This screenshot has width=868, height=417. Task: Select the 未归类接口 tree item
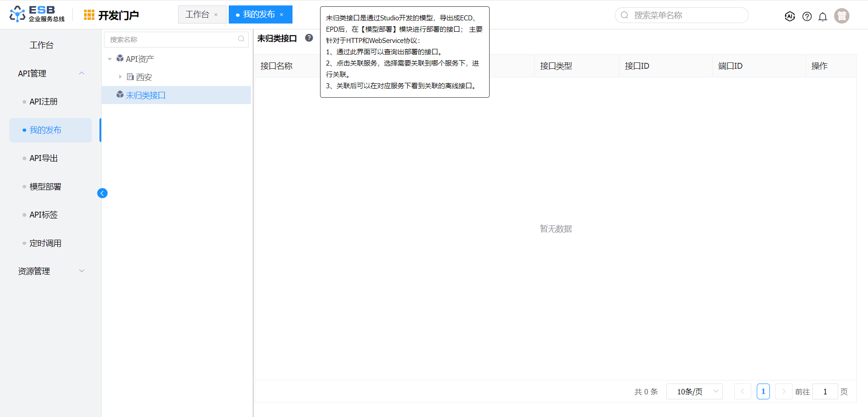(x=146, y=95)
